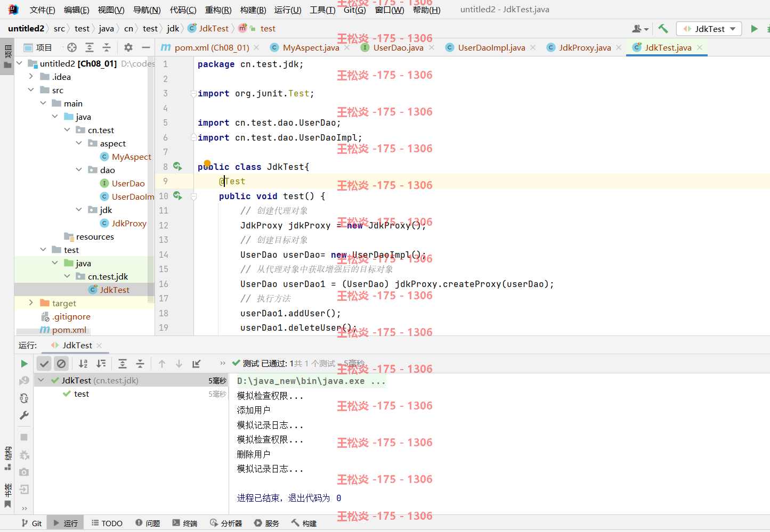Open project panel gear settings

128,47
